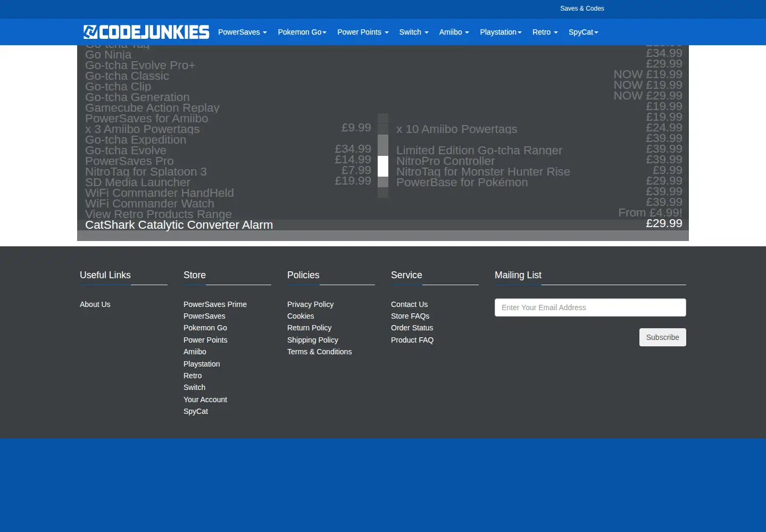Open Amiibo in the footer Store list

[195, 352]
